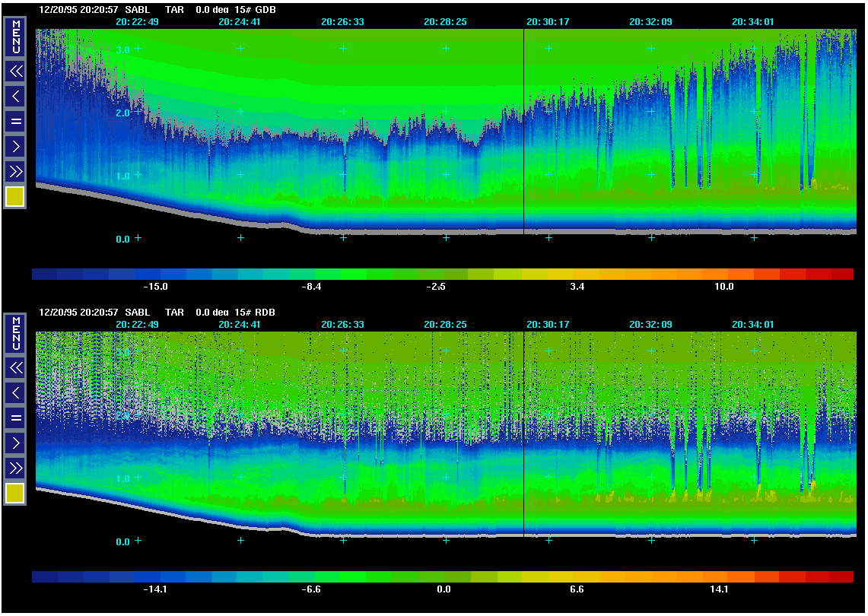This screenshot has height=616, width=868.
Task: Click the double-left arrow in the RDB panel
Action: tap(16, 368)
